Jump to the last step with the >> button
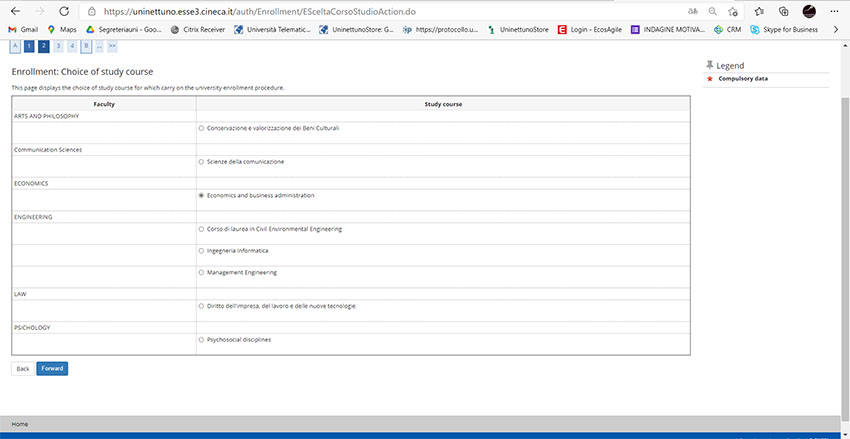 [x=112, y=46]
